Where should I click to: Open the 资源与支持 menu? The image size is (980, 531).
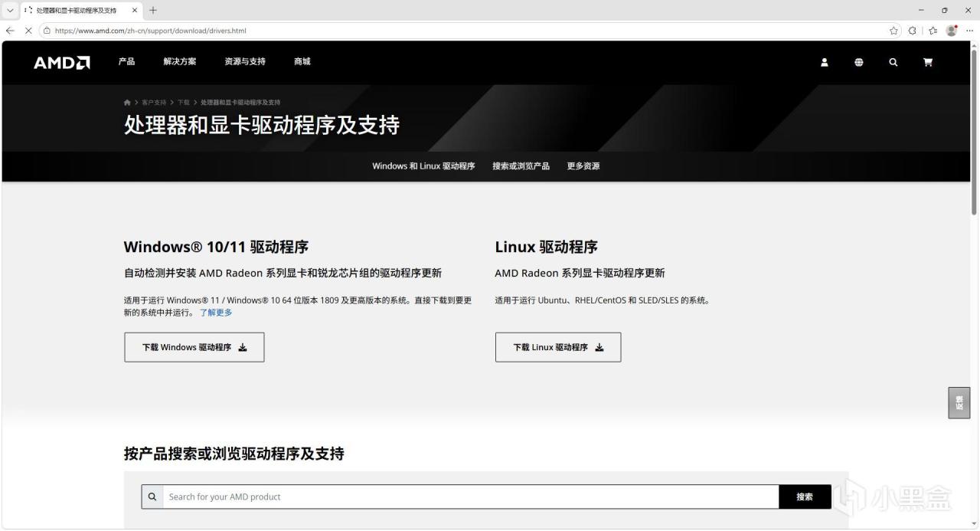[245, 61]
